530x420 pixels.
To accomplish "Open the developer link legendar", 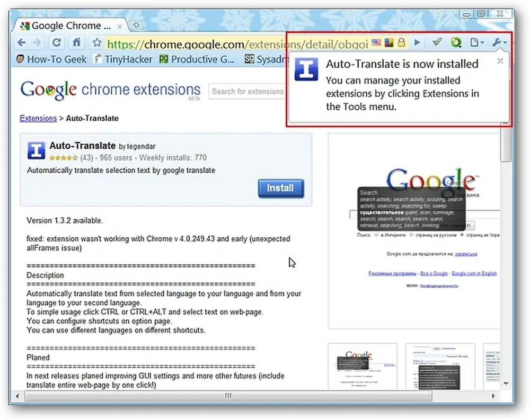I will point(142,146).
